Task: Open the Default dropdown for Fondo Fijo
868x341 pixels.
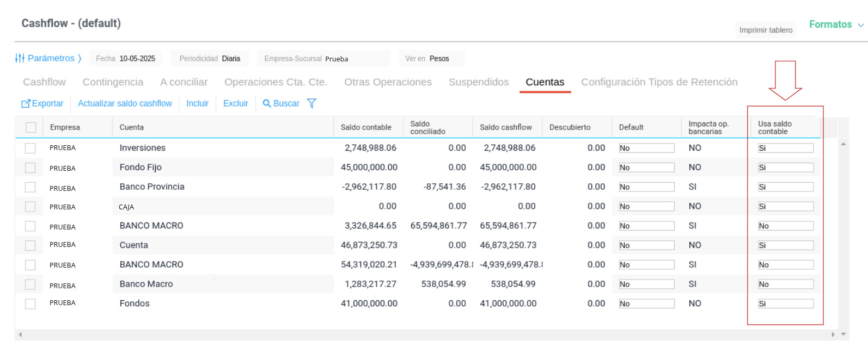Action: (x=646, y=168)
